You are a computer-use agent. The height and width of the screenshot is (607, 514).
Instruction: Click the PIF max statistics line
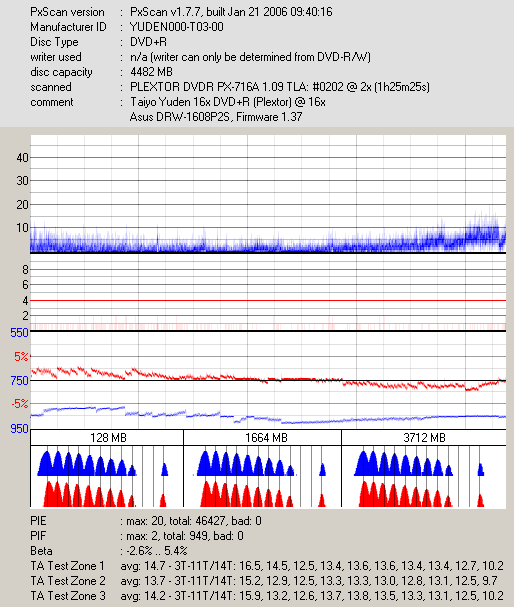click(x=185, y=536)
